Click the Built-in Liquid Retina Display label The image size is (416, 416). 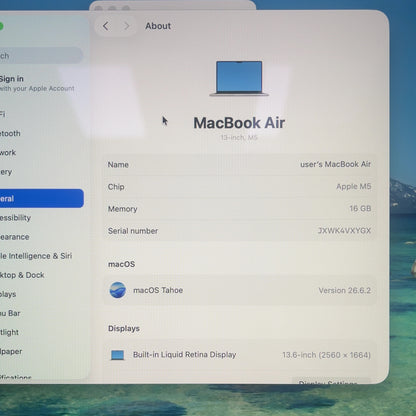pos(184,355)
